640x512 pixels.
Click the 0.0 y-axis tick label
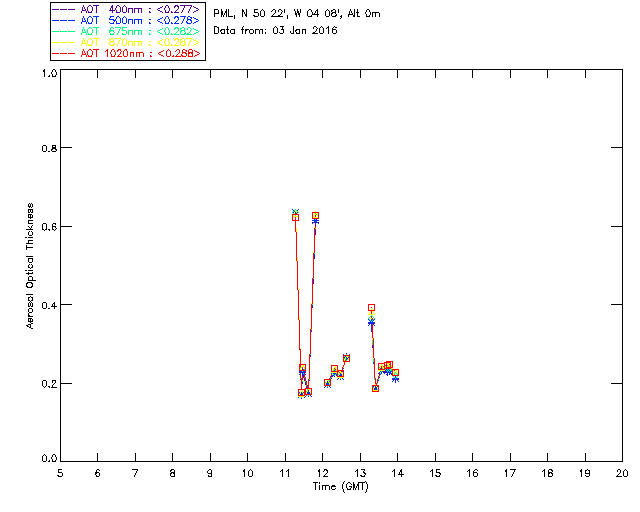pos(49,459)
